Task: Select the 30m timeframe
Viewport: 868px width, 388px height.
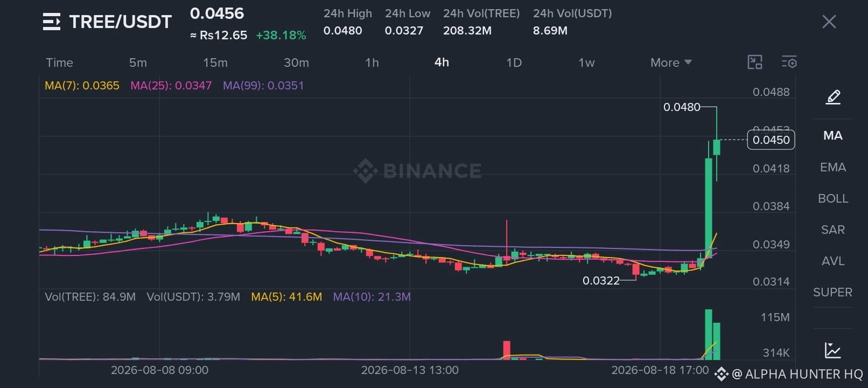Action: 296,63
